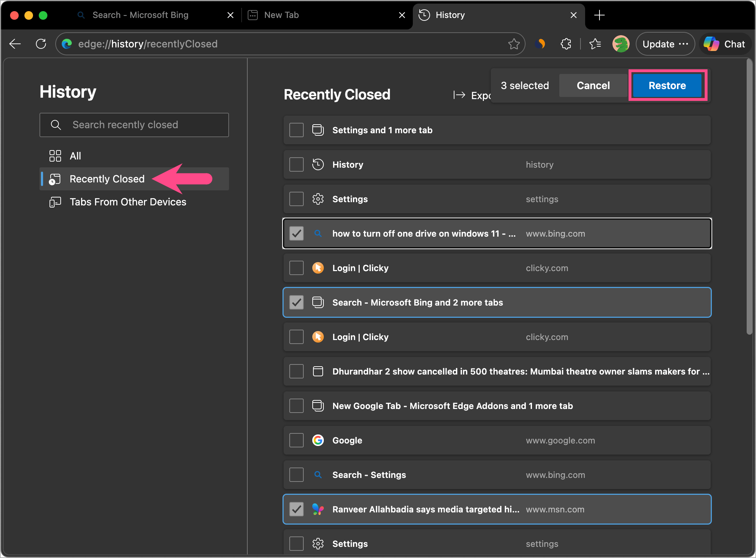Open 'Search - Settings' entry title
This screenshot has width=756, height=558.
coord(369,475)
